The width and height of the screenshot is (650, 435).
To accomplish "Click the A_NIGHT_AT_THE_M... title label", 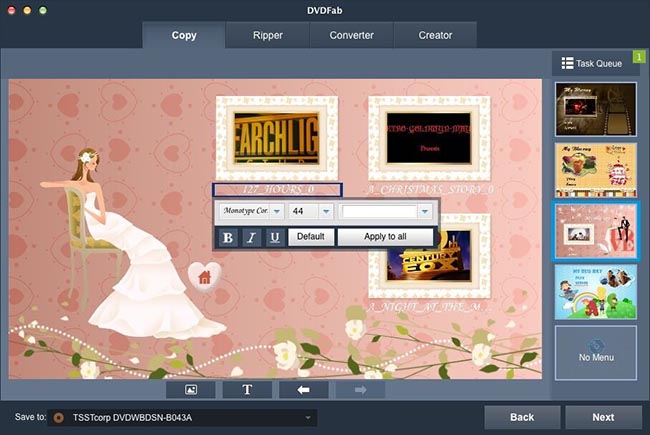I will [x=430, y=308].
